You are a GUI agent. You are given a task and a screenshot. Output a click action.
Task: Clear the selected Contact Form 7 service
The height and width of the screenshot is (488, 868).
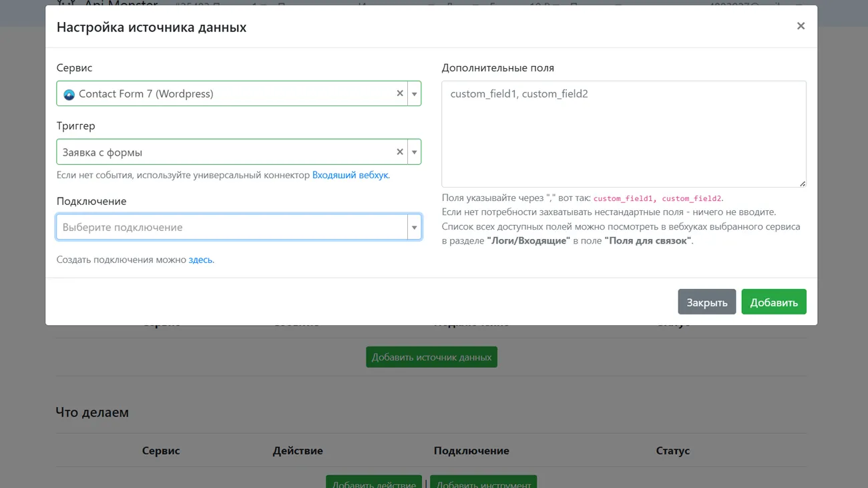click(x=400, y=93)
